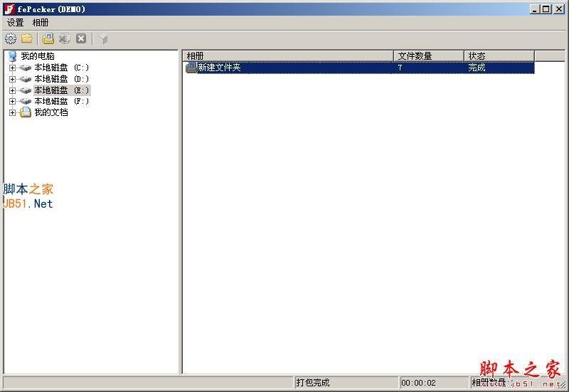
Task: Click the open folder toolbar icon
Action: pyautogui.click(x=27, y=38)
